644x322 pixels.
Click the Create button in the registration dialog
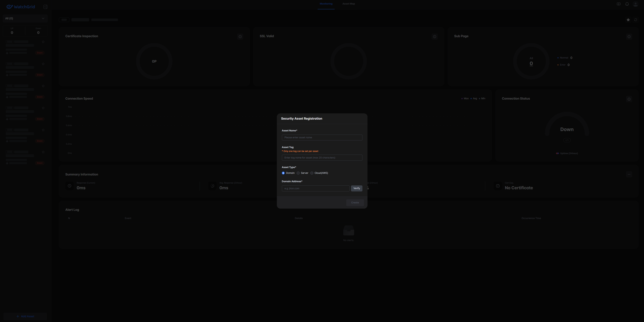(x=355, y=203)
